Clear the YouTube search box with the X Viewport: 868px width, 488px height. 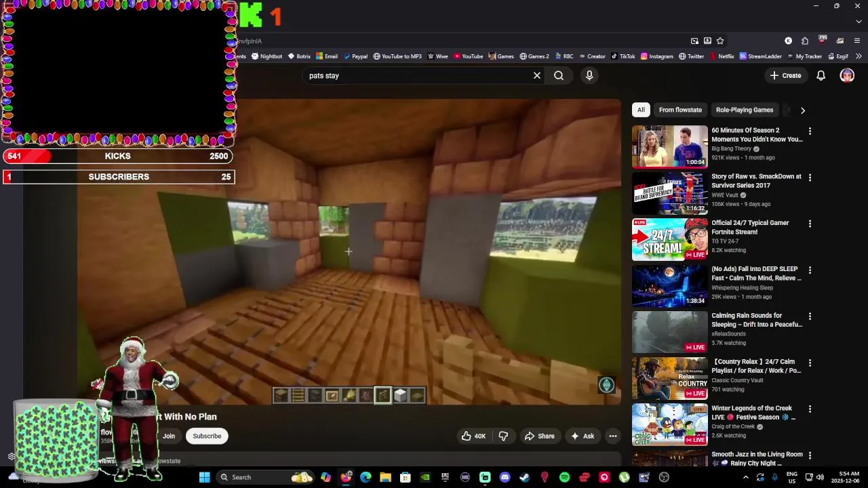537,76
